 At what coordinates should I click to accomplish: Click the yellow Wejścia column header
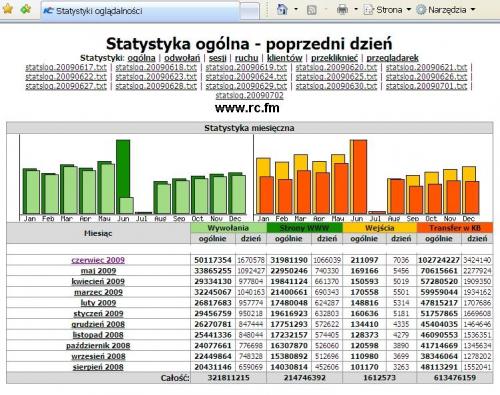pyautogui.click(x=379, y=228)
